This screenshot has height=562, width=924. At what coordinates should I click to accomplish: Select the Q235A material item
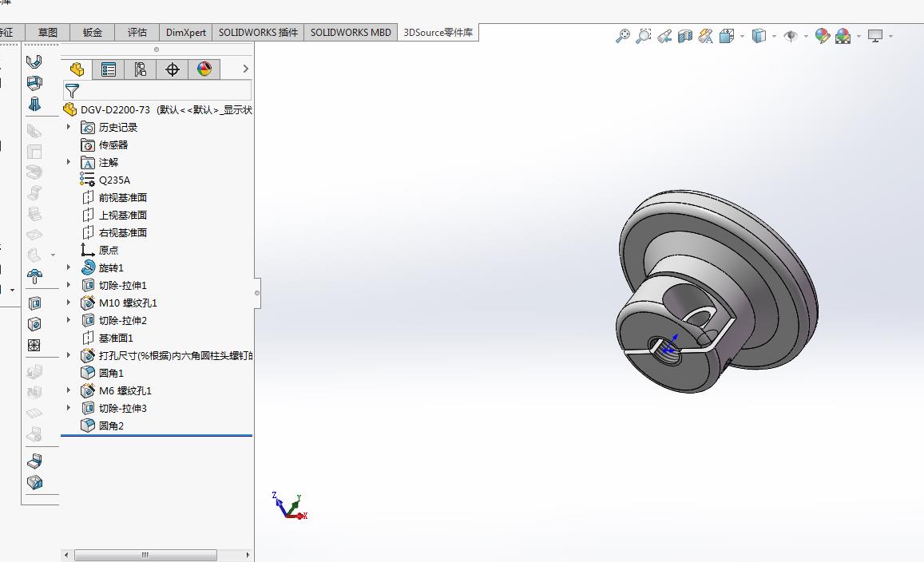[105, 180]
